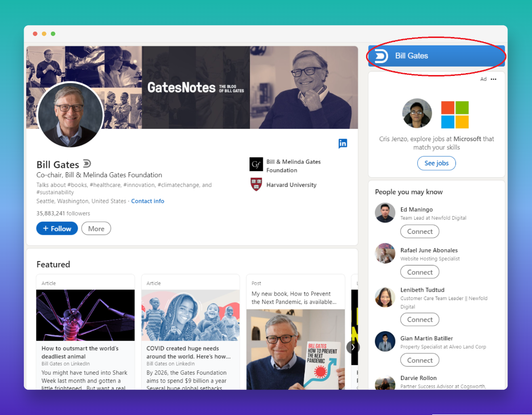
Task: Open Darvie Rollon's name link
Action: click(x=418, y=378)
